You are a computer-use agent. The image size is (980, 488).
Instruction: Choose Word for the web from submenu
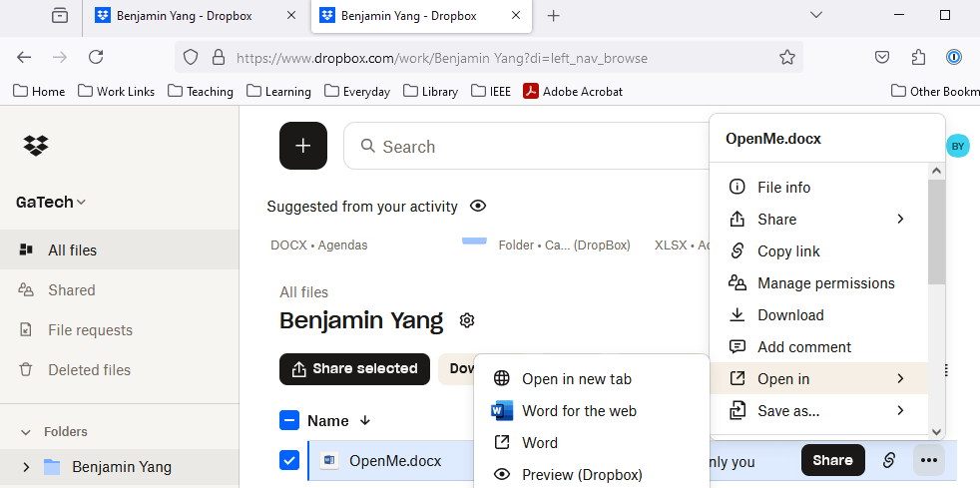pyautogui.click(x=579, y=410)
